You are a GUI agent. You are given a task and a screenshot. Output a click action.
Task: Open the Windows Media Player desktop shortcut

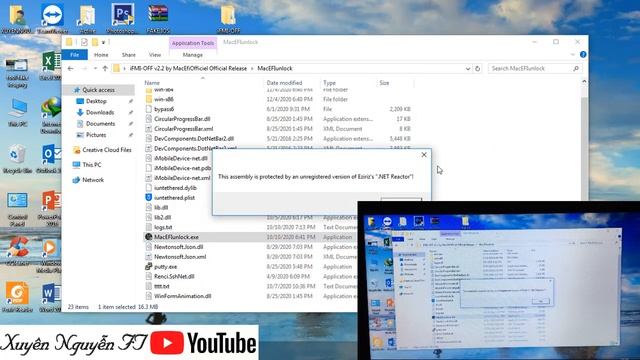[50, 255]
